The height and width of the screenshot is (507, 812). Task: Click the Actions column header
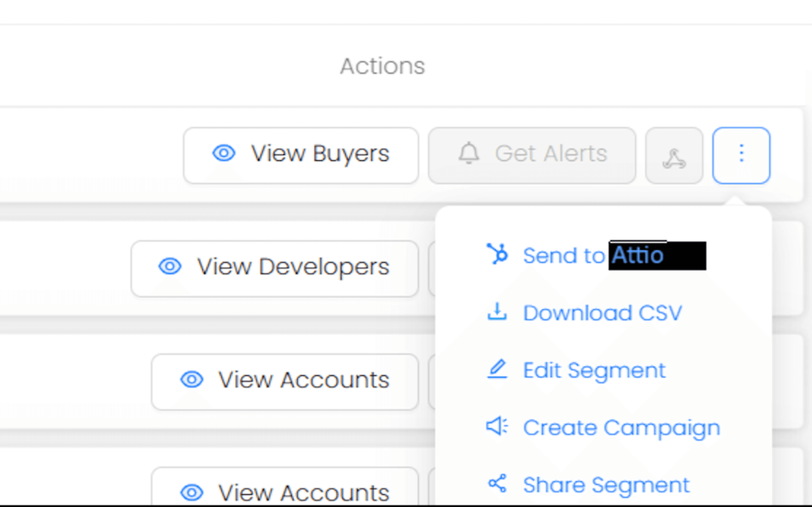coord(382,66)
